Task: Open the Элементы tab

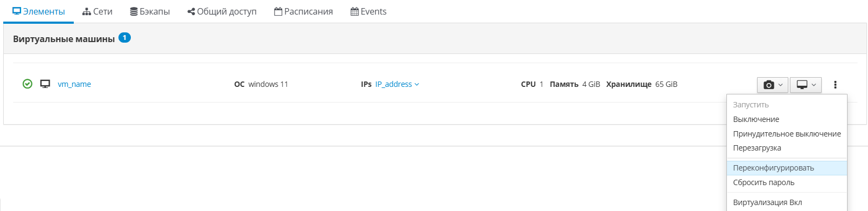Action: click(x=38, y=11)
